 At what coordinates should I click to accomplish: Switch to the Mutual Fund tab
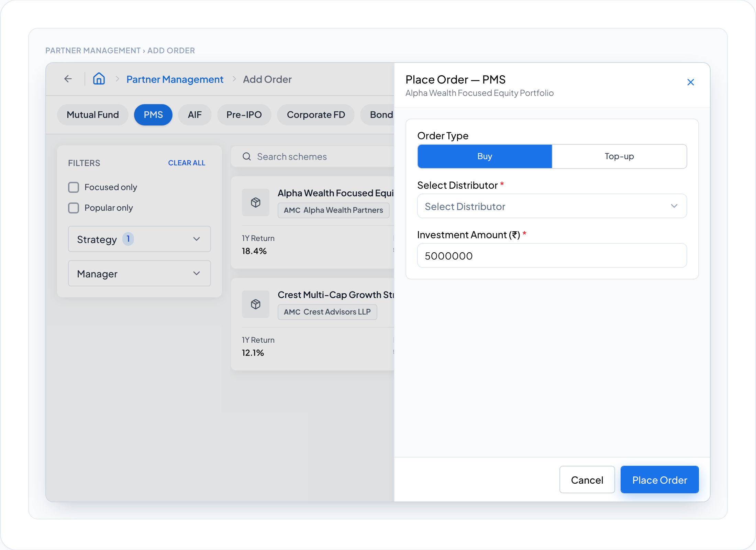pyautogui.click(x=93, y=115)
